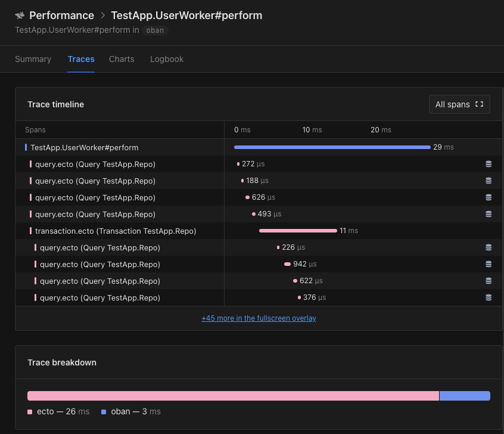Open the +45 more in the fullscreen overlay link
504x434 pixels.
point(259,318)
